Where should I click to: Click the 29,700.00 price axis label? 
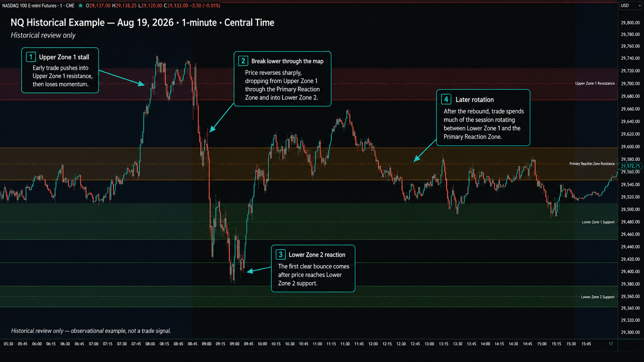(x=630, y=83)
